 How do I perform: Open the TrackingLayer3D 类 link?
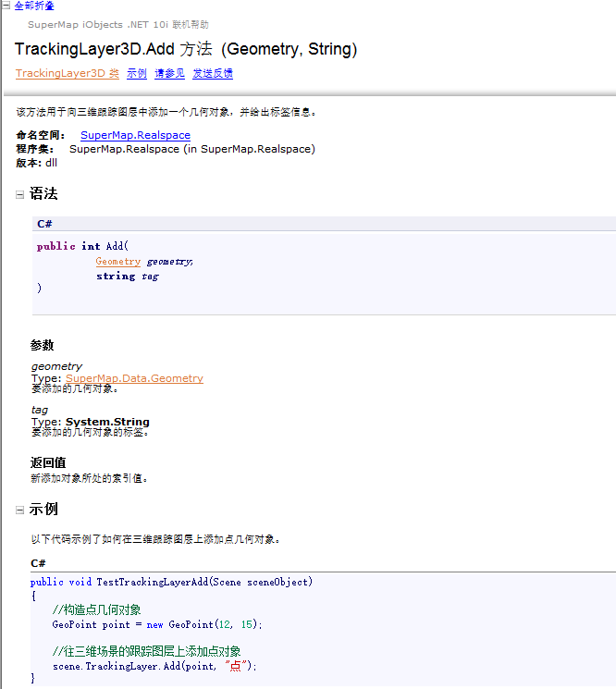click(x=68, y=73)
